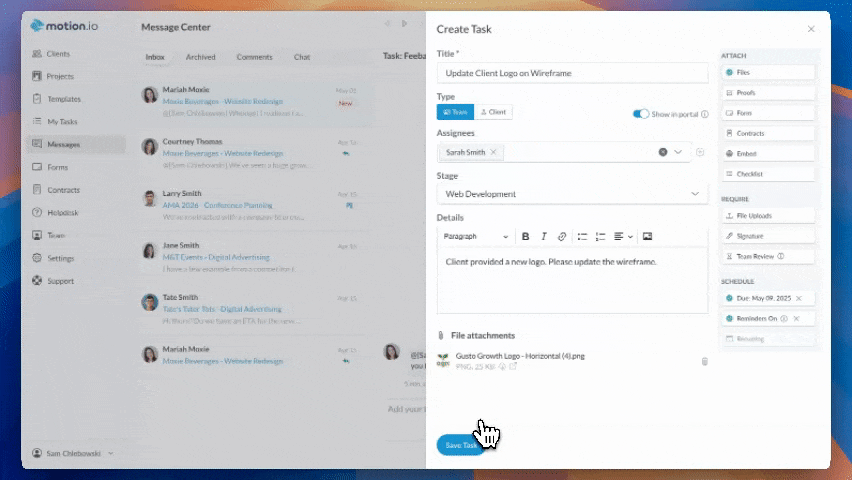Open the Stage dropdown showing Web Development

(572, 194)
